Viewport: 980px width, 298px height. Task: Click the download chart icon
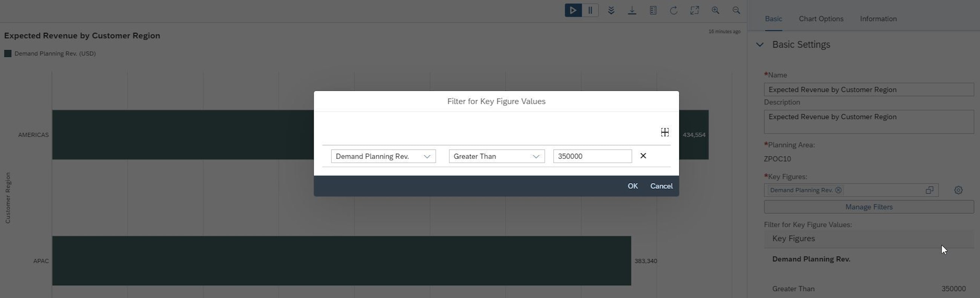coord(632,10)
